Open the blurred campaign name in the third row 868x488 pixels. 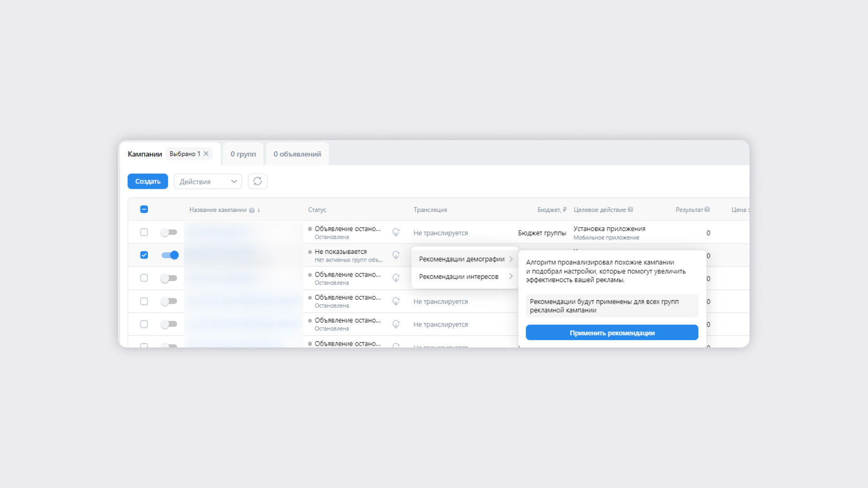point(222,278)
